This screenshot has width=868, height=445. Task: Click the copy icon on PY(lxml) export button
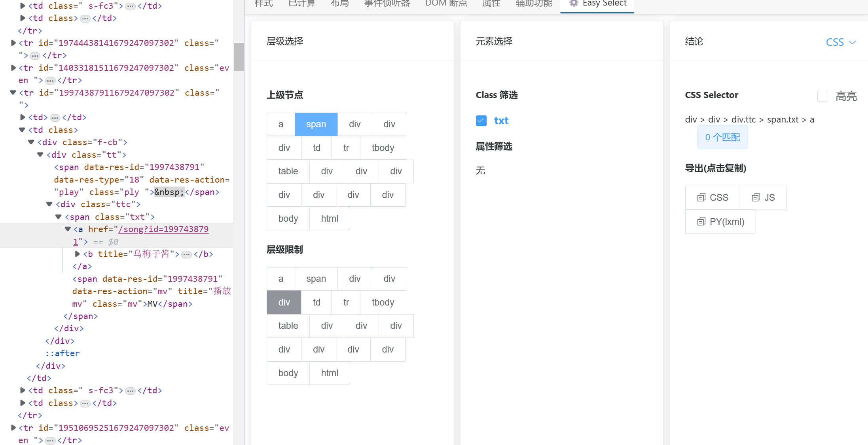tap(701, 222)
